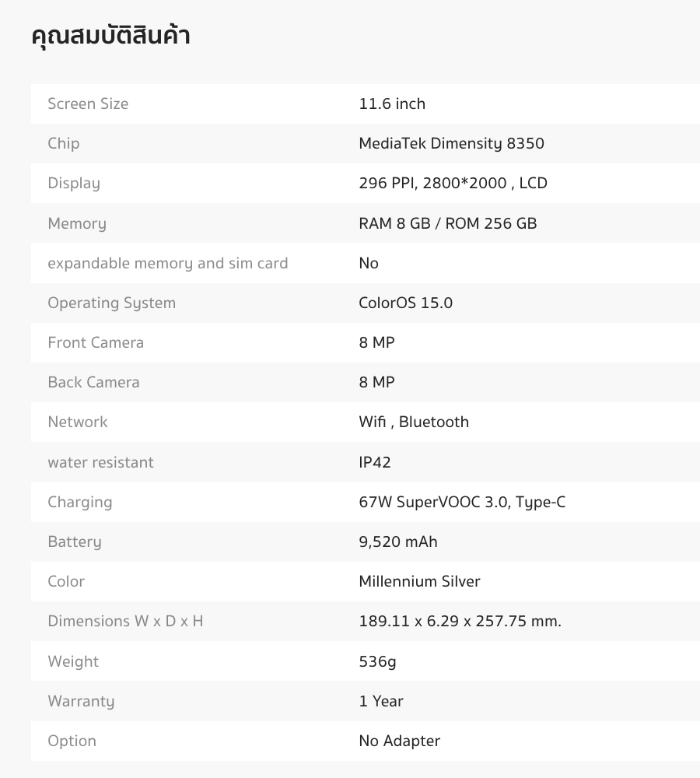Image resolution: width=700 pixels, height=778 pixels.
Task: Select the Millennium Silver color value
Action: (x=419, y=581)
